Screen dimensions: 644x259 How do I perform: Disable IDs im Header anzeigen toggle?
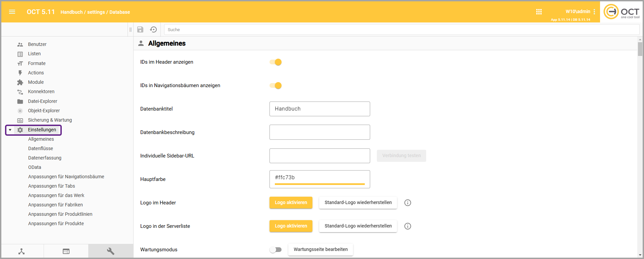click(276, 62)
